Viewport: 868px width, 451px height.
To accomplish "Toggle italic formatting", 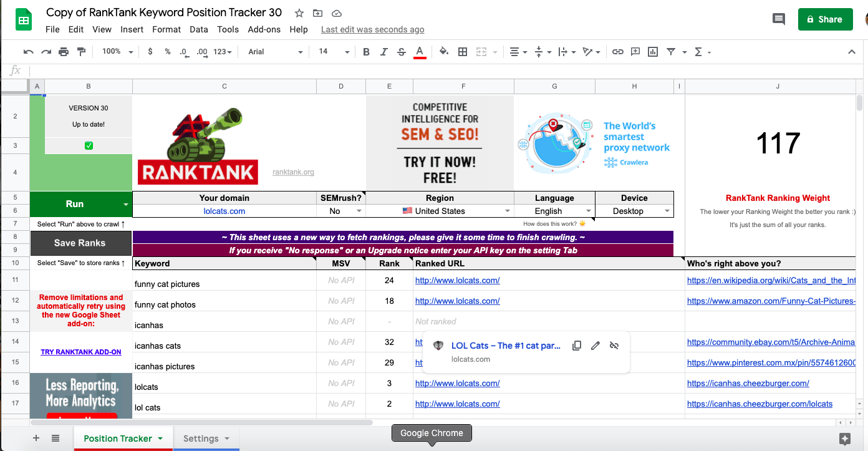I will pyautogui.click(x=383, y=52).
